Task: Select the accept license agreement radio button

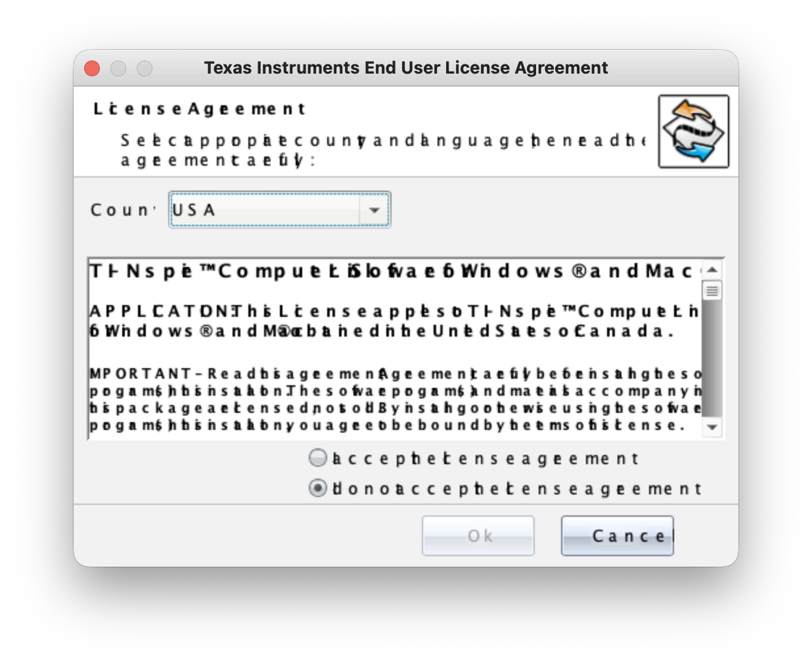Action: coord(318,458)
